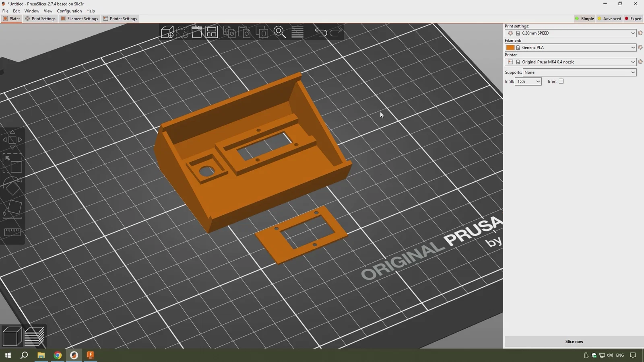Switch to the Print Settings tab
This screenshot has height=362, width=644.
40,19
